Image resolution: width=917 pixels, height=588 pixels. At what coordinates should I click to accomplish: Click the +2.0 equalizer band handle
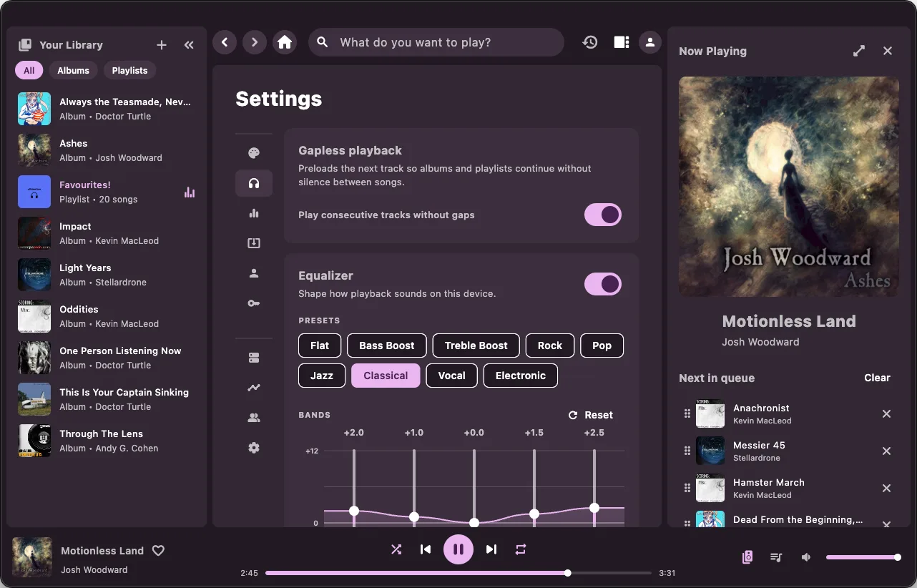(x=354, y=511)
